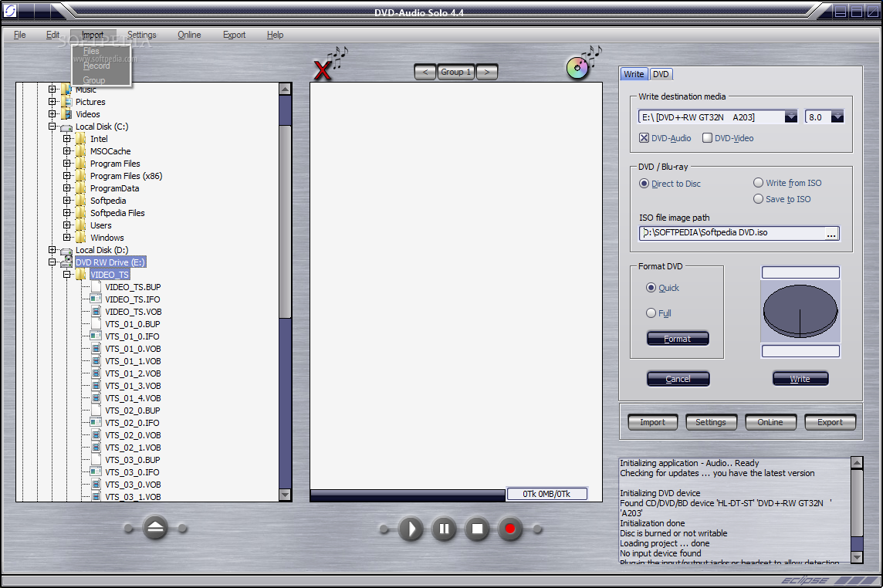Expand the Local Disk (D:) node
The height and width of the screenshot is (588, 883).
[x=52, y=250]
